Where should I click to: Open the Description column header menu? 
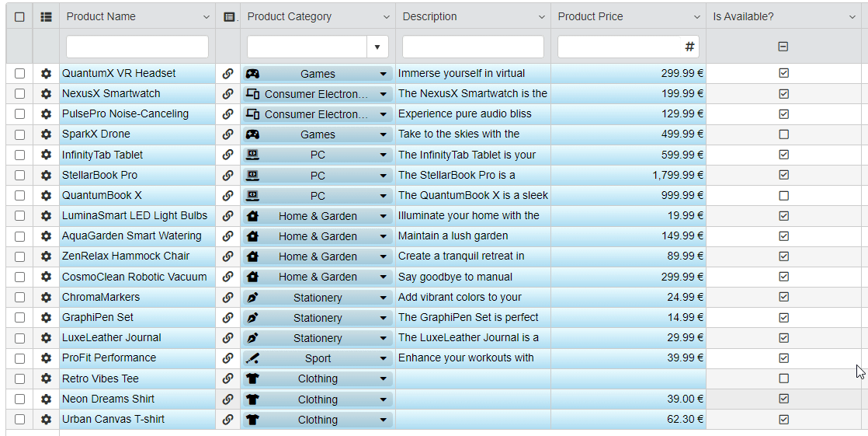point(541,16)
